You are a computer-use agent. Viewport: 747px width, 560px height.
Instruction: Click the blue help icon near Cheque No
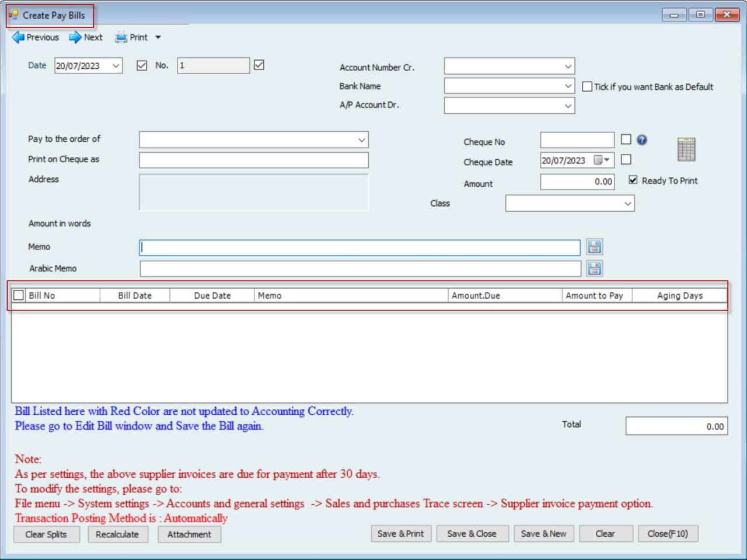(x=642, y=140)
